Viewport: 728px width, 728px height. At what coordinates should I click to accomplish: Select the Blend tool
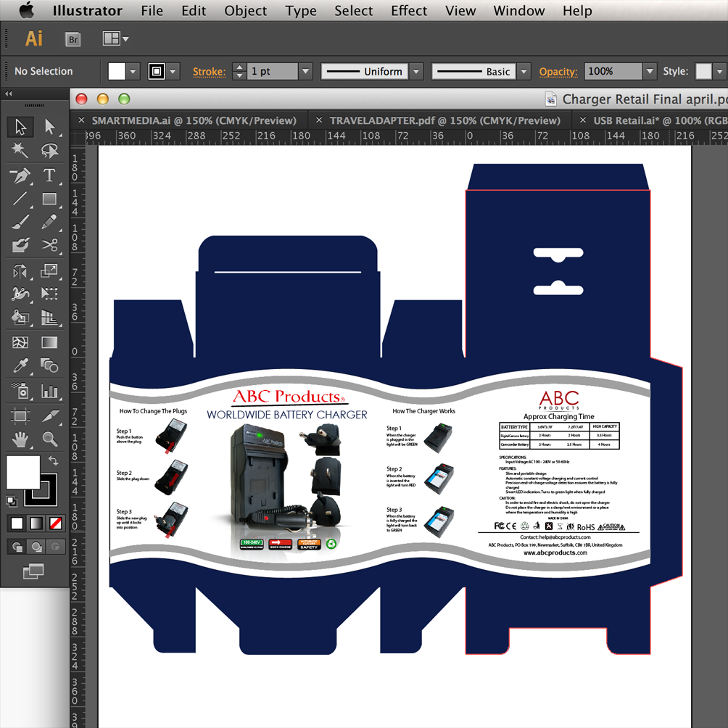pos(50,366)
